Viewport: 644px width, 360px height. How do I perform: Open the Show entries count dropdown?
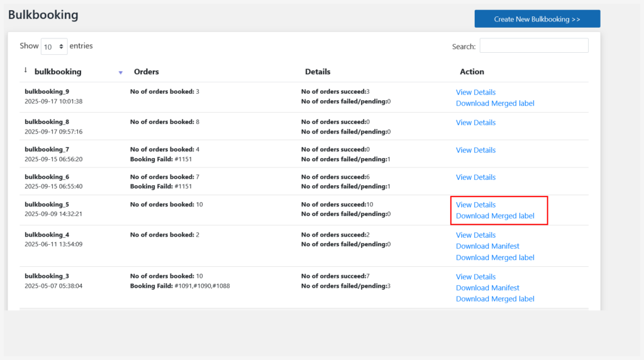tap(54, 47)
